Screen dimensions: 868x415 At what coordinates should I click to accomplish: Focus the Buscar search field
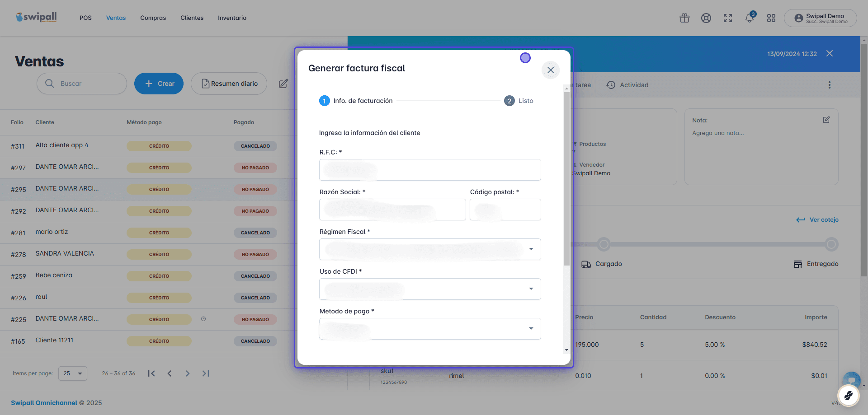[82, 84]
